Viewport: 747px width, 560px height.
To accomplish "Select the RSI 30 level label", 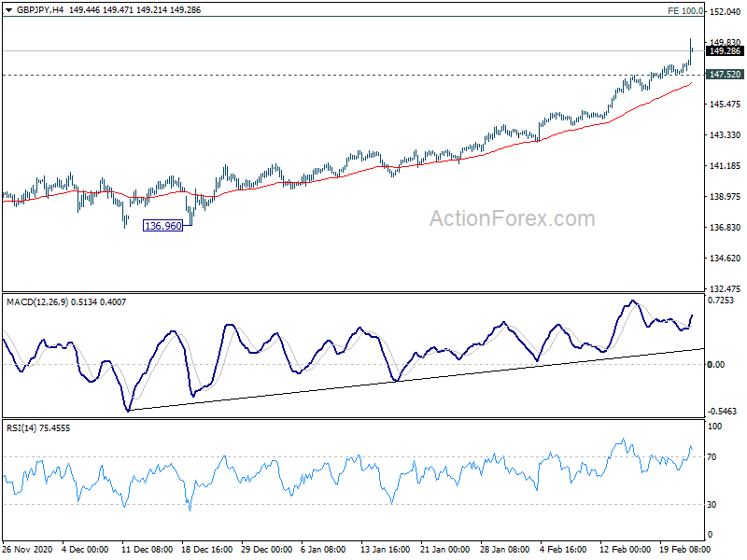I will 712,505.
